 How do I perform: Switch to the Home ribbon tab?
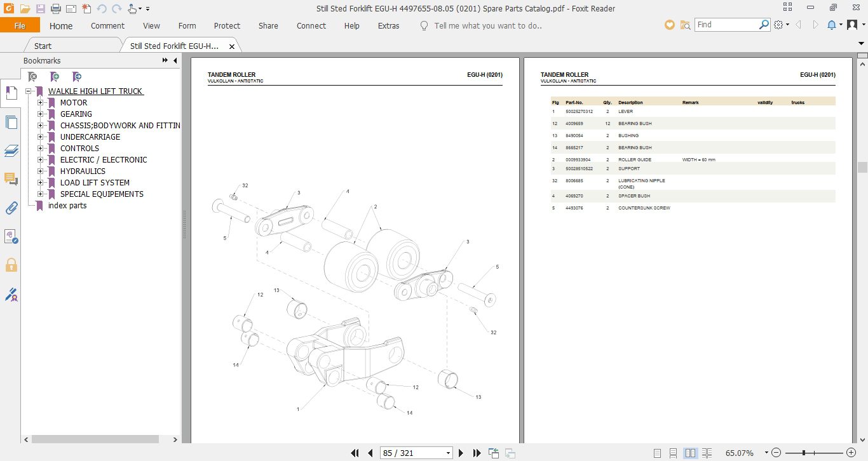click(x=61, y=26)
